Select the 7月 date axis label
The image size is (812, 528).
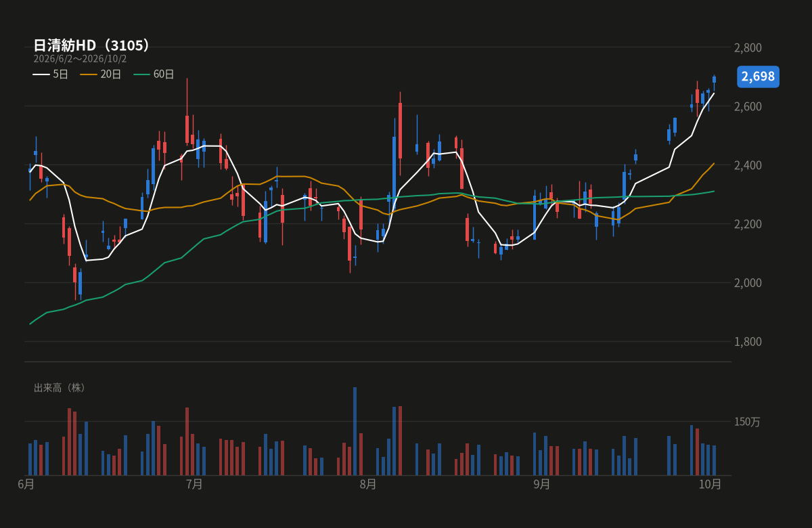click(194, 484)
